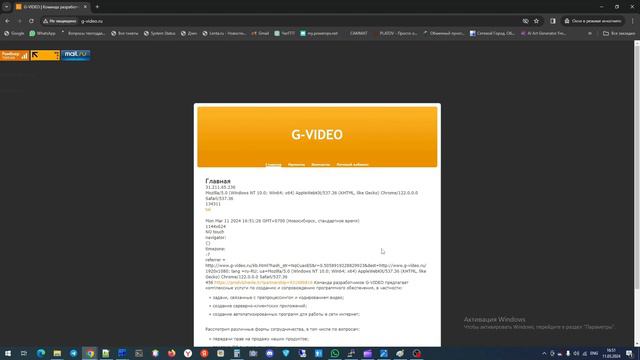Click the orange arrow counter badge

tap(45, 55)
